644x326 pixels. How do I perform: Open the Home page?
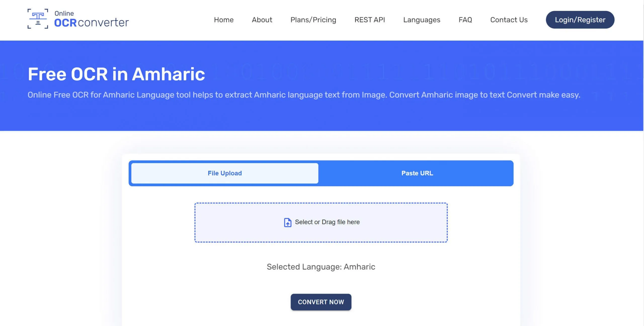coord(224,20)
